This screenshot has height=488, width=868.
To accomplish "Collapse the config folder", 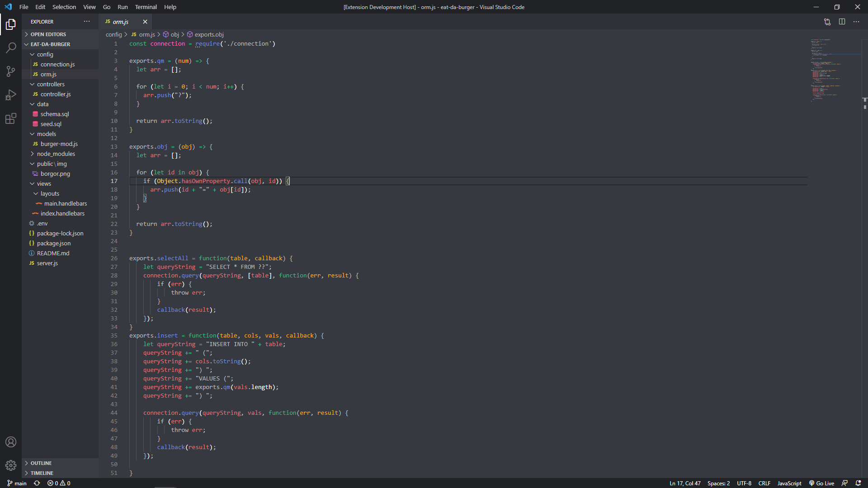I will click(x=45, y=54).
